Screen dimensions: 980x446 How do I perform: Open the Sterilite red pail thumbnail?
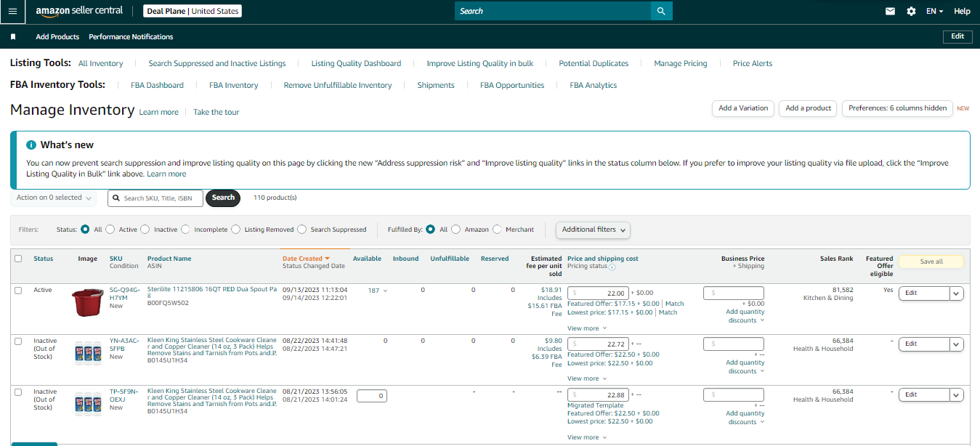88,302
